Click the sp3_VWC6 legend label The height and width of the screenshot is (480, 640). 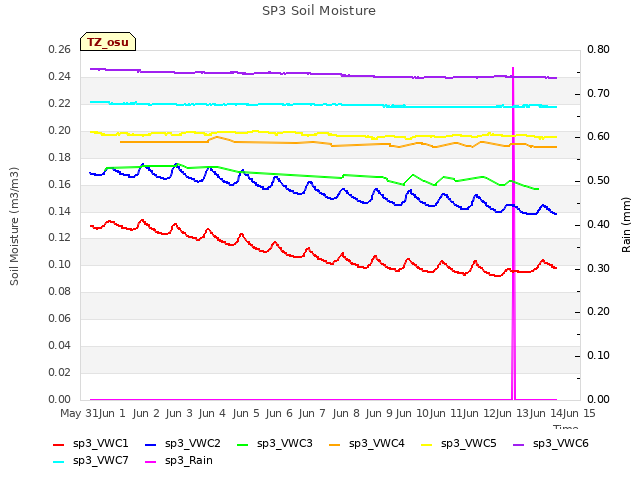(560, 443)
